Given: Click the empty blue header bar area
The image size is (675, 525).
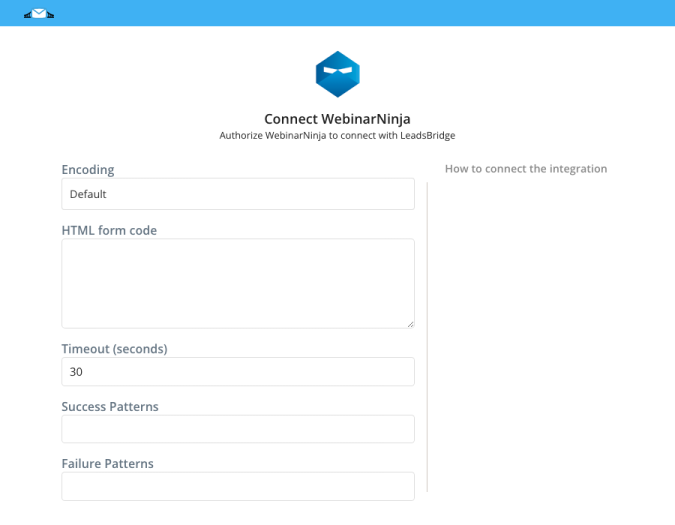Looking at the screenshot, I should click(x=362, y=13).
